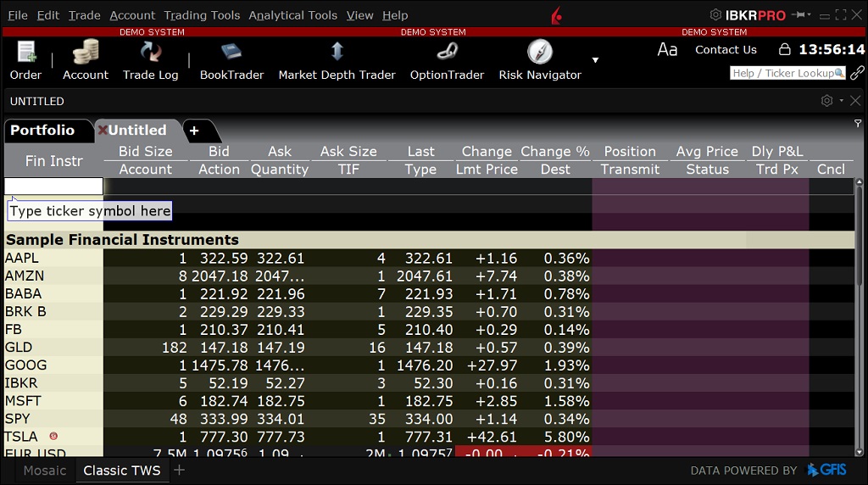Click the Dly P&L column header

(777, 152)
